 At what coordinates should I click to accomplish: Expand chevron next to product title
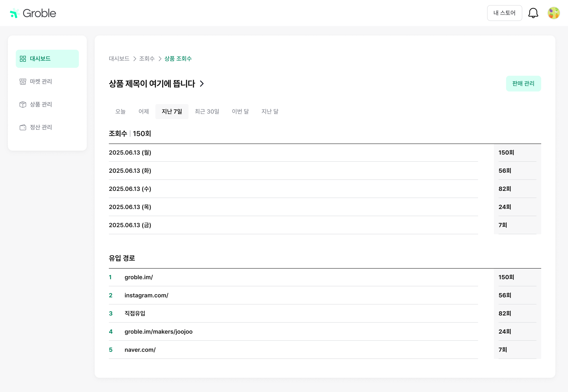(202, 84)
